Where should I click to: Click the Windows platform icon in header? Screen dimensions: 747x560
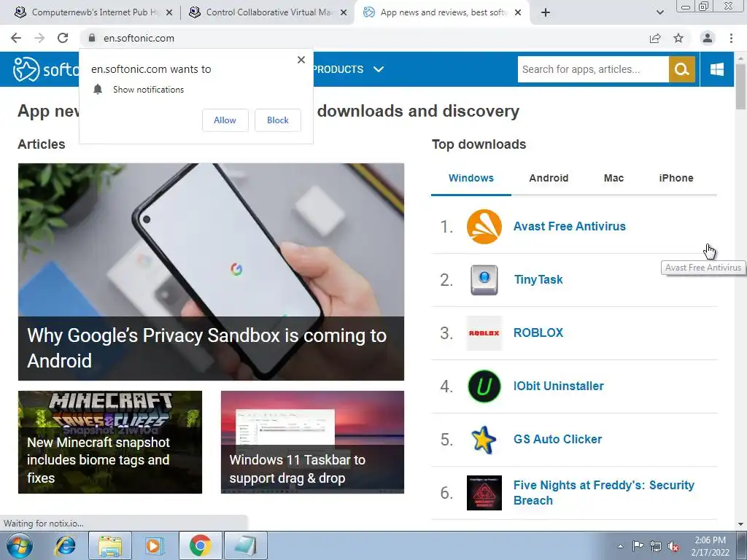[716, 69]
